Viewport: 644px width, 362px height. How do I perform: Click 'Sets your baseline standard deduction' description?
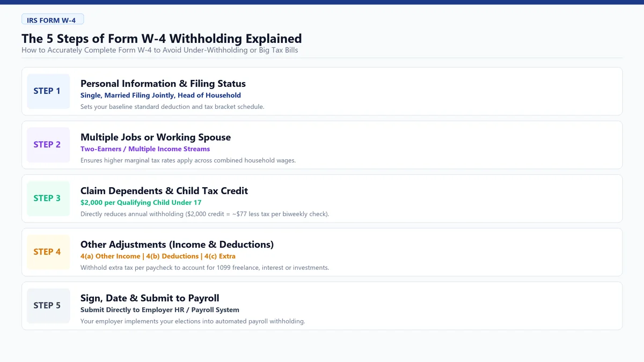tap(172, 107)
